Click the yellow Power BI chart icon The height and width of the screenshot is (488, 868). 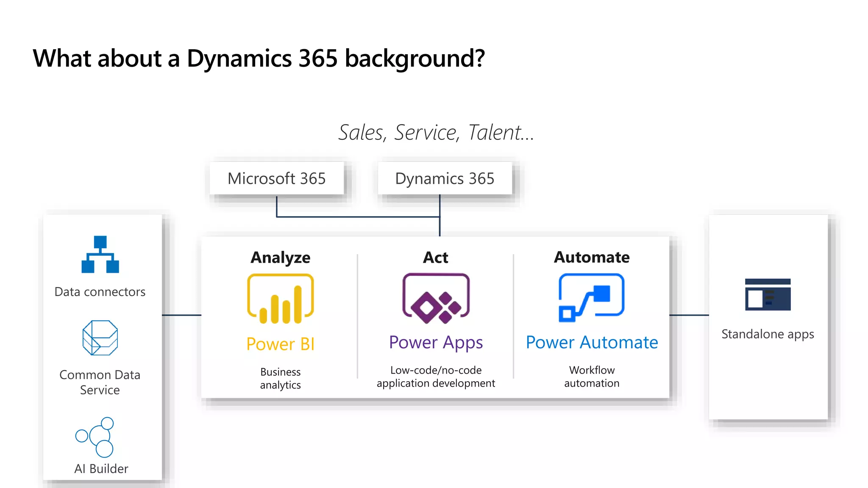point(281,299)
